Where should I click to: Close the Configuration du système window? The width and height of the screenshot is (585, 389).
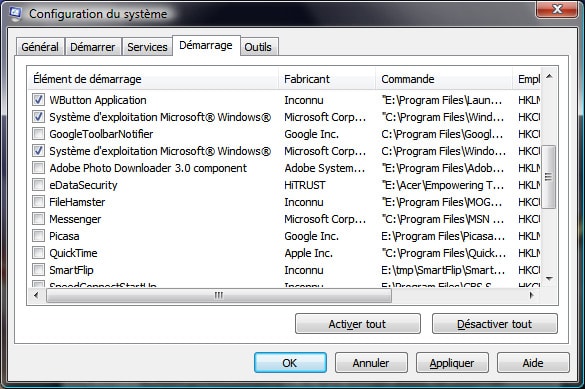pyautogui.click(x=557, y=9)
